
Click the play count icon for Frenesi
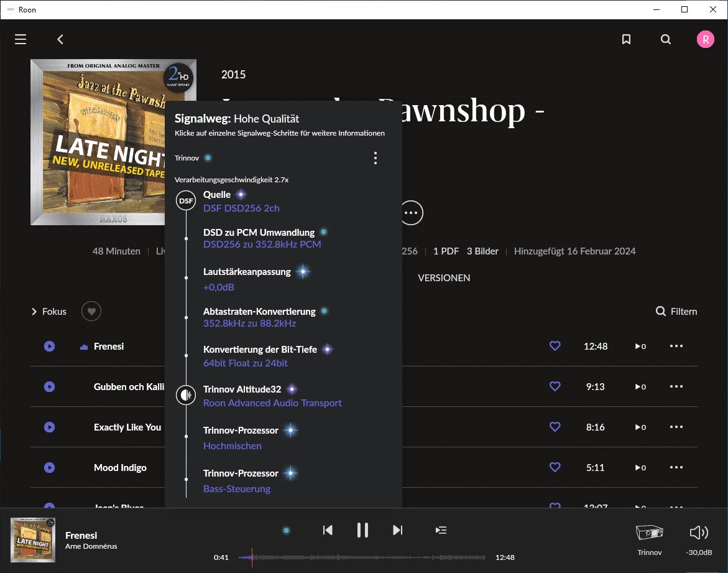641,346
